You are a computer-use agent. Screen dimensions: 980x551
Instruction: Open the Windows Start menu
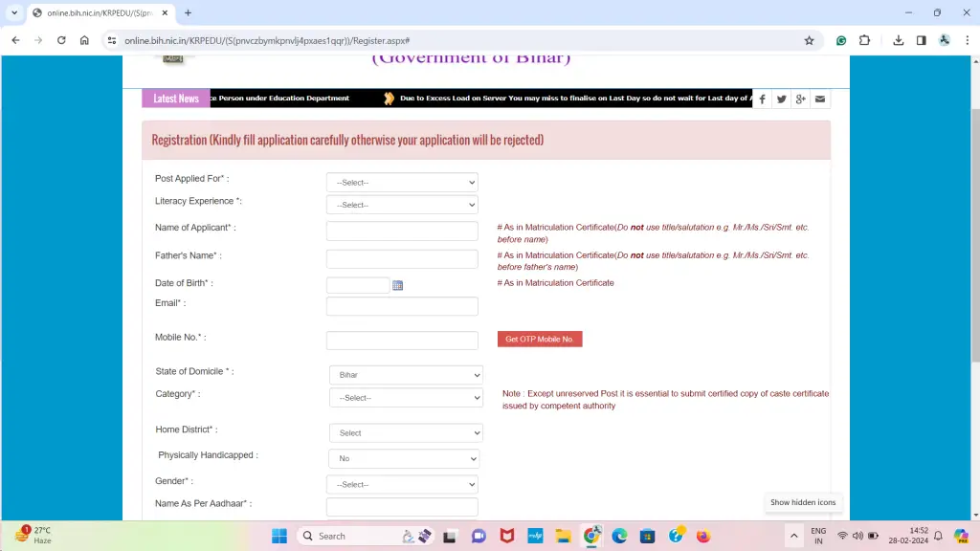click(279, 536)
